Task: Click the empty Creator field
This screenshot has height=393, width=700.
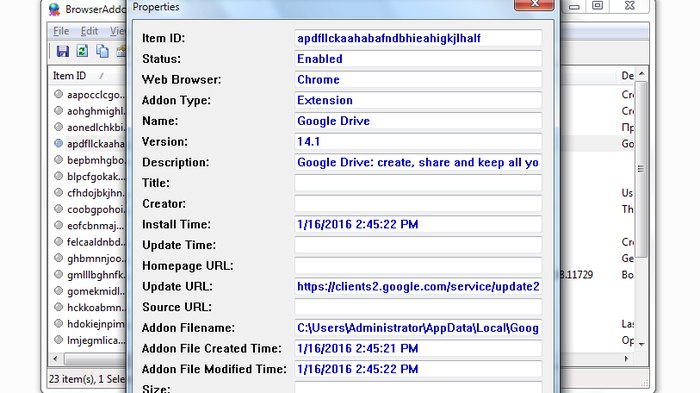Action: [x=418, y=204]
